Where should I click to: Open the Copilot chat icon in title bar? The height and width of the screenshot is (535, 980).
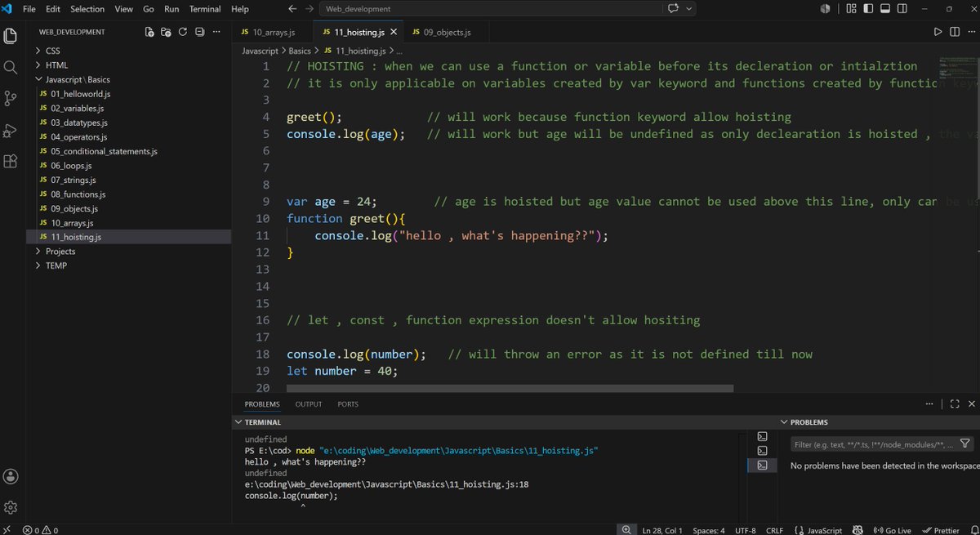674,9
